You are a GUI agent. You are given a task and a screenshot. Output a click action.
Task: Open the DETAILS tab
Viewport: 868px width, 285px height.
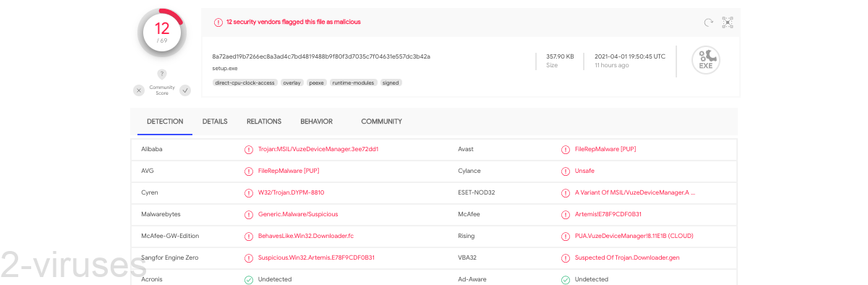(x=215, y=122)
